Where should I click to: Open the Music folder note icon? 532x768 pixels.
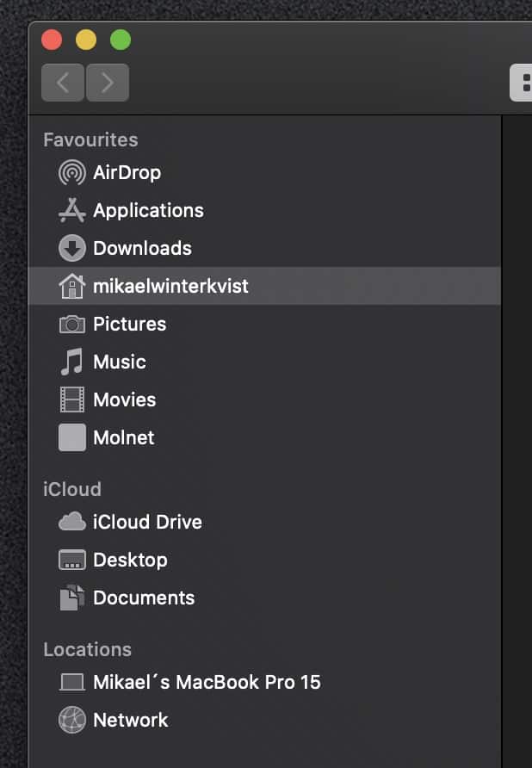tap(72, 362)
